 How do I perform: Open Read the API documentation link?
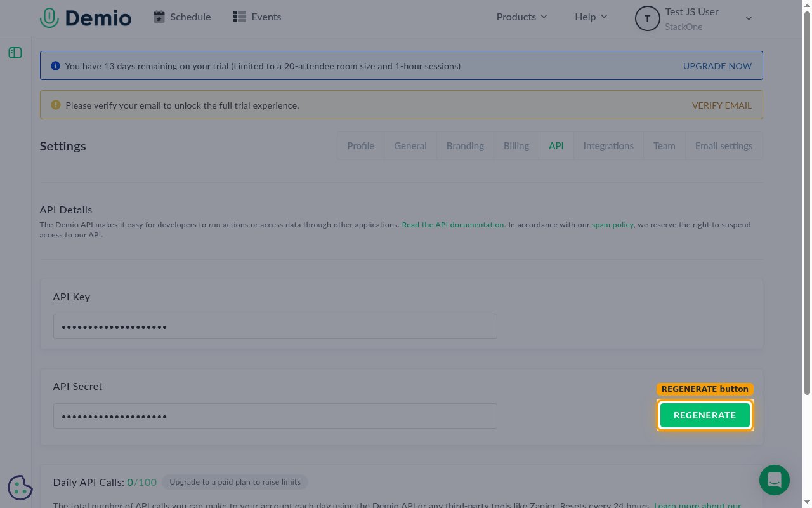pos(453,225)
